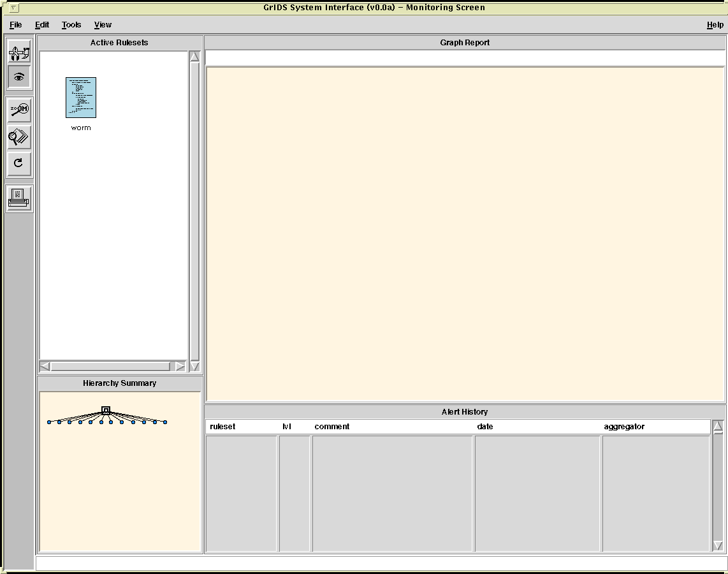Open the Edit menu
728x574 pixels.
[x=42, y=25]
